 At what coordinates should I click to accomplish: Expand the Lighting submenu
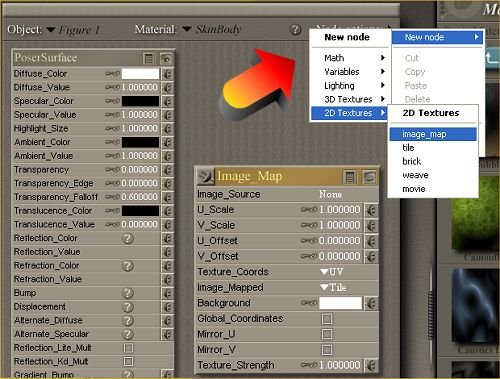click(x=349, y=86)
